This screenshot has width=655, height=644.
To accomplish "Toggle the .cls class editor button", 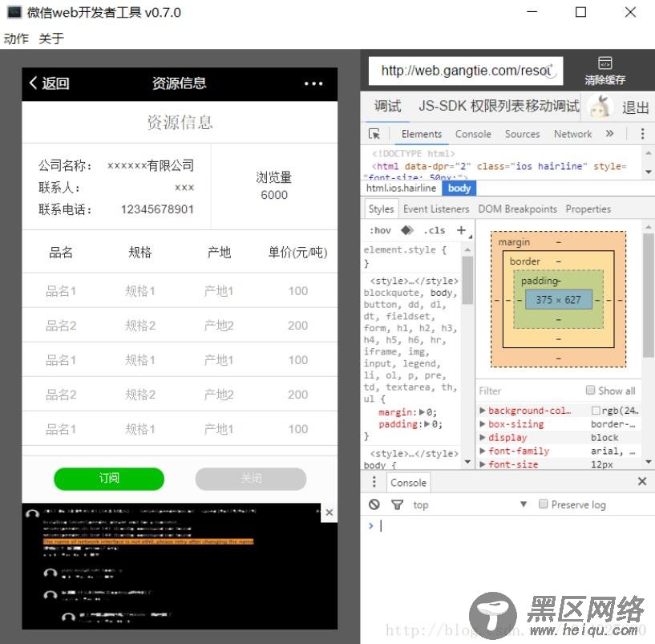I will coord(434,230).
